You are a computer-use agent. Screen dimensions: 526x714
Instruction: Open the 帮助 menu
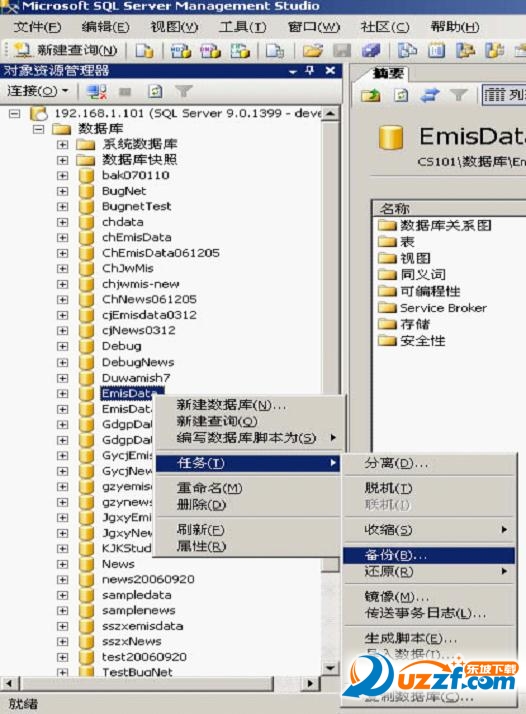click(455, 27)
